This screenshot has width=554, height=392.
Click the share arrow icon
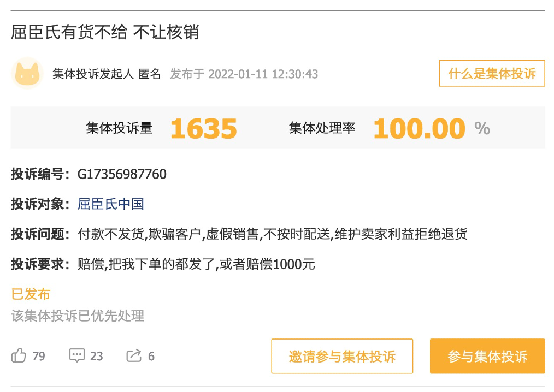pyautogui.click(x=134, y=356)
